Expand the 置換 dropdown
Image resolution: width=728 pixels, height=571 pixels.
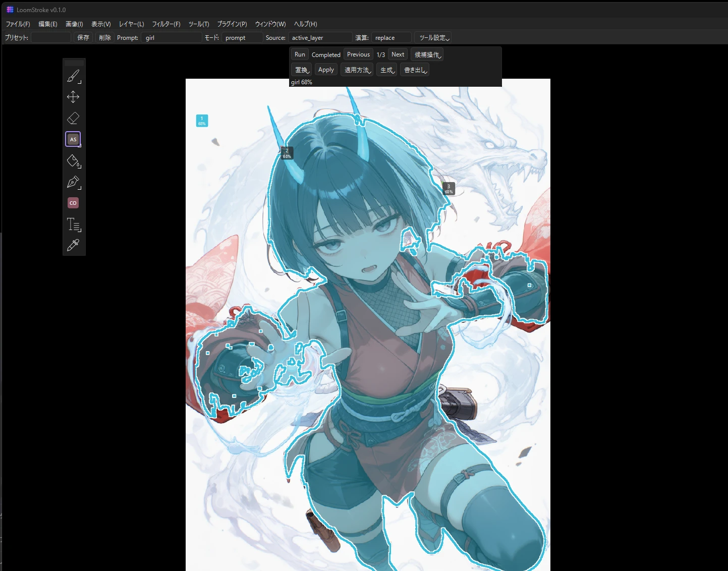301,70
